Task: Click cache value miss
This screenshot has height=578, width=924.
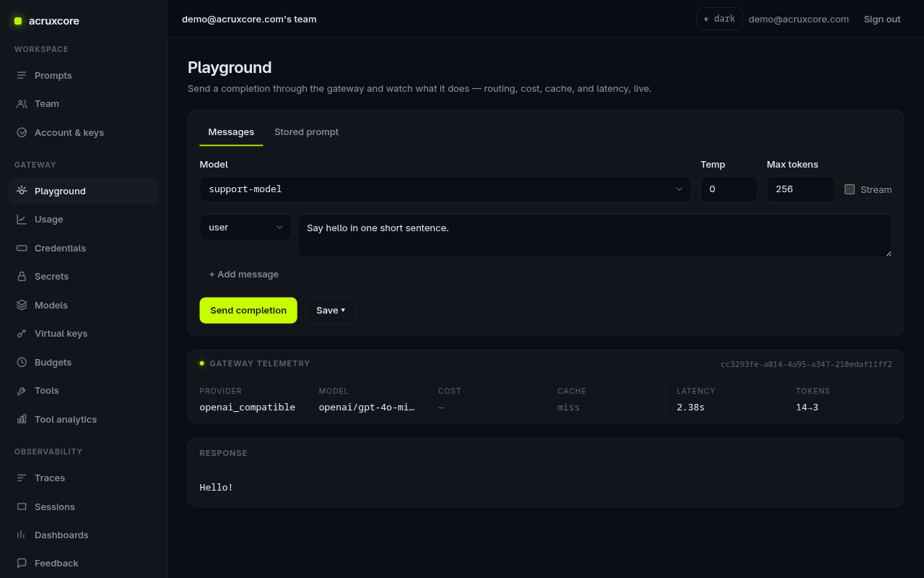Action: 569,407
